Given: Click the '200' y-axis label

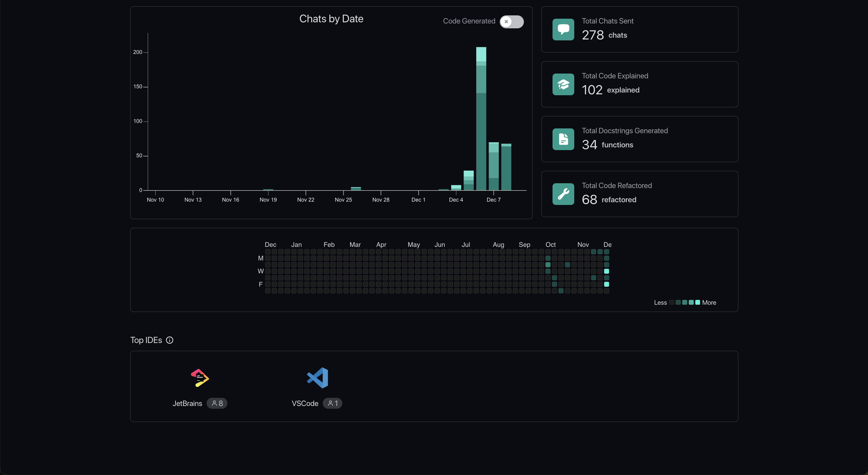Looking at the screenshot, I should (x=138, y=52).
